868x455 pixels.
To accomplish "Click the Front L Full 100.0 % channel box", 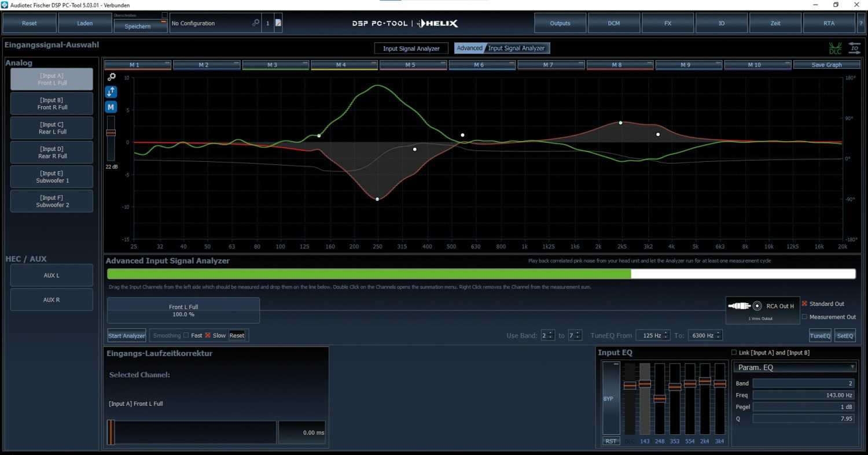I will (x=183, y=310).
